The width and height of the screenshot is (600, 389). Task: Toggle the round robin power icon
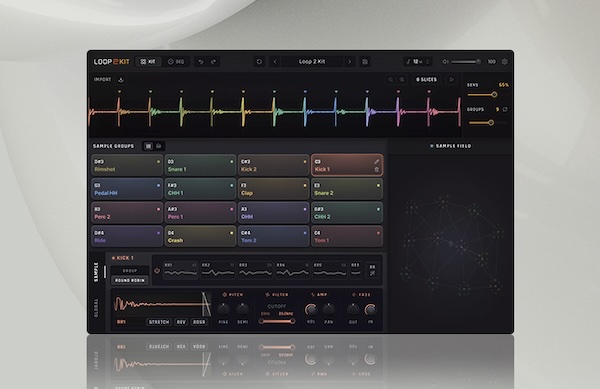tap(157, 271)
